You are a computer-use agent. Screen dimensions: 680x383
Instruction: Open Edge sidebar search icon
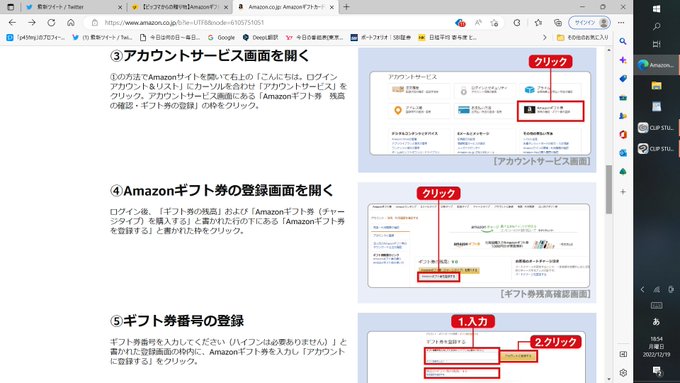click(x=623, y=41)
